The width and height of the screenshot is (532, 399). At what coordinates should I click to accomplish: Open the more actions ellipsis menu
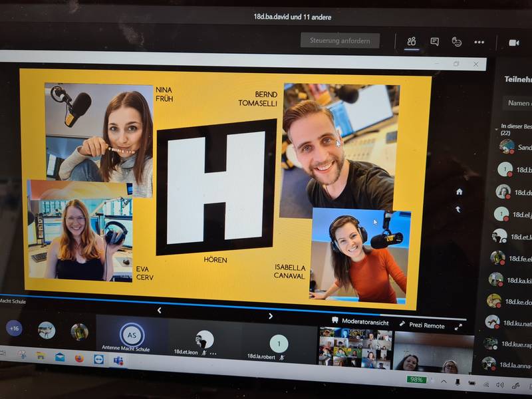coord(479,43)
